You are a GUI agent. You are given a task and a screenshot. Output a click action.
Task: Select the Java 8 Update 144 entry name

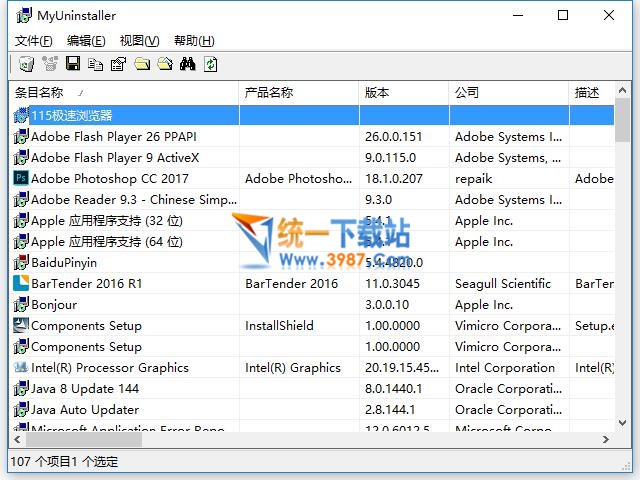85,389
